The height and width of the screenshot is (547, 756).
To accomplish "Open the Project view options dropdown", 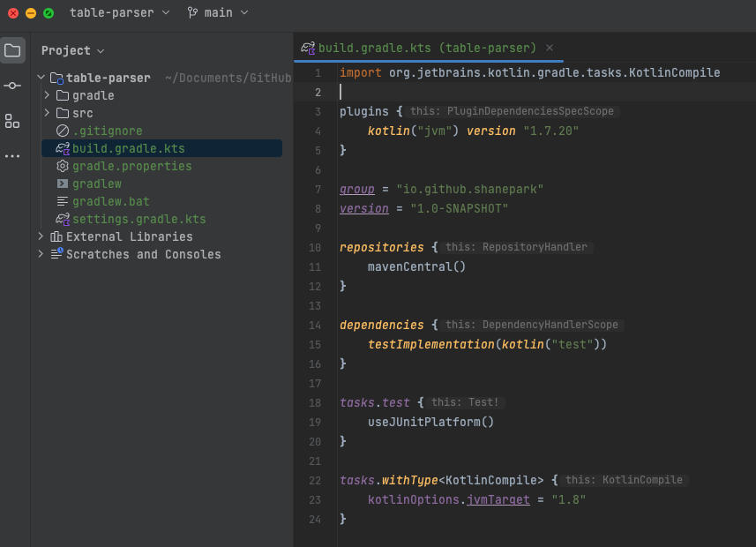I will tap(101, 51).
